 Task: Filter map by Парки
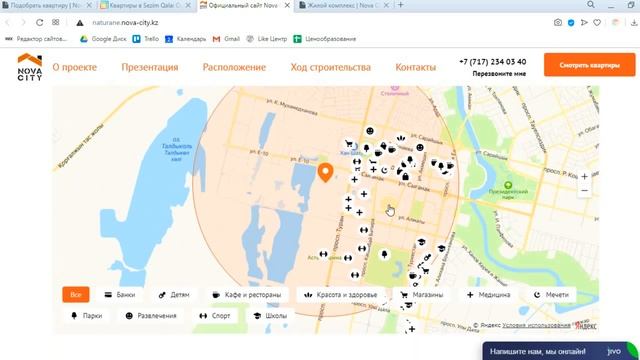[86, 316]
